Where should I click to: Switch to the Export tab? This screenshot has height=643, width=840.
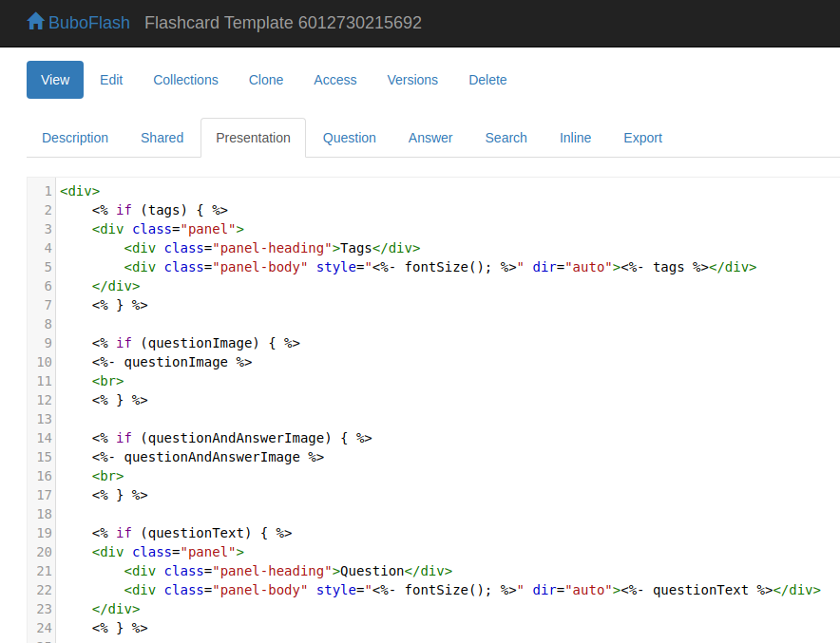(642, 138)
